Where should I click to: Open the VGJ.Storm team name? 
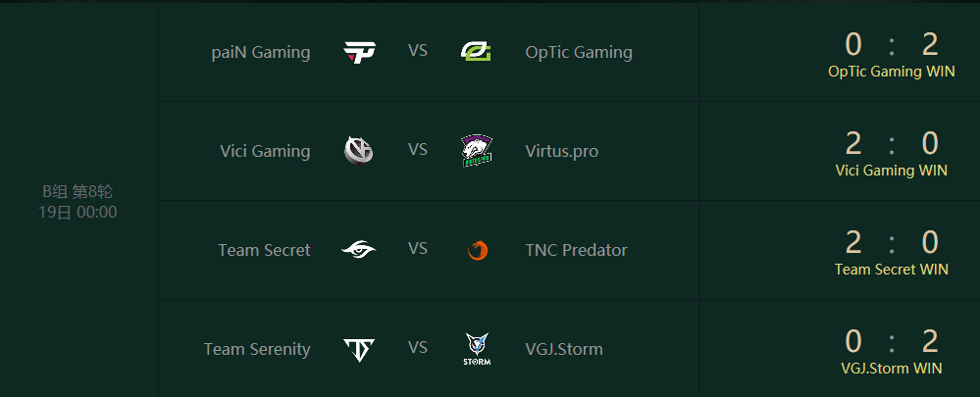tap(564, 350)
